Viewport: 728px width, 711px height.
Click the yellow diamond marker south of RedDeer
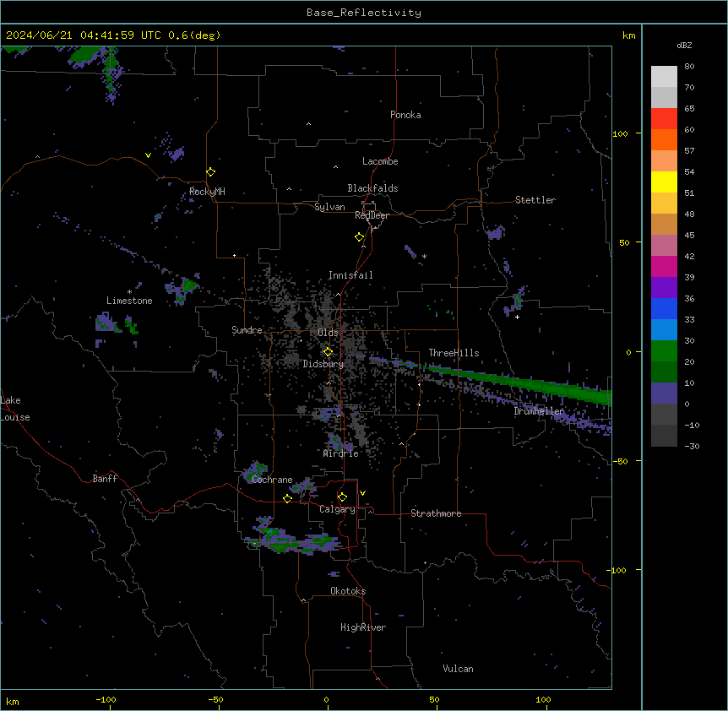click(x=360, y=237)
